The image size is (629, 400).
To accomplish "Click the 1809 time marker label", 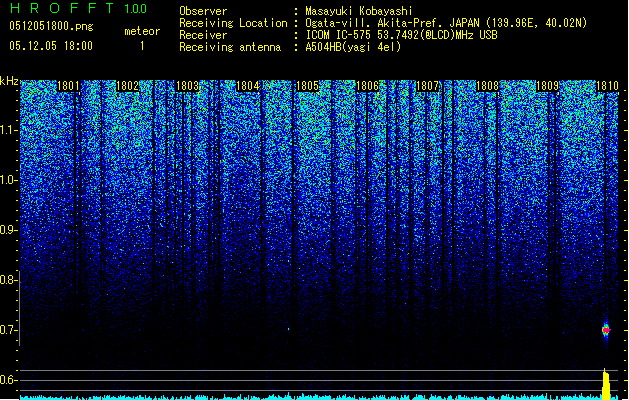I will [547, 86].
